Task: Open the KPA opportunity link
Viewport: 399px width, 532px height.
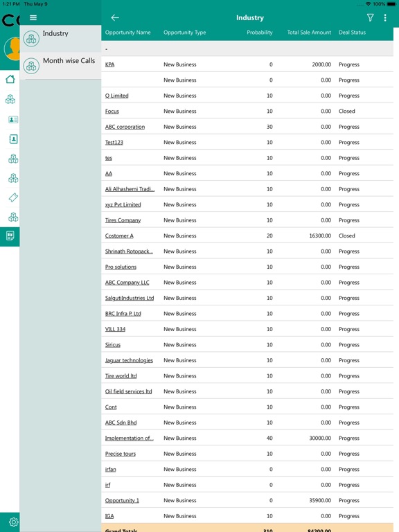Action: click(109, 64)
